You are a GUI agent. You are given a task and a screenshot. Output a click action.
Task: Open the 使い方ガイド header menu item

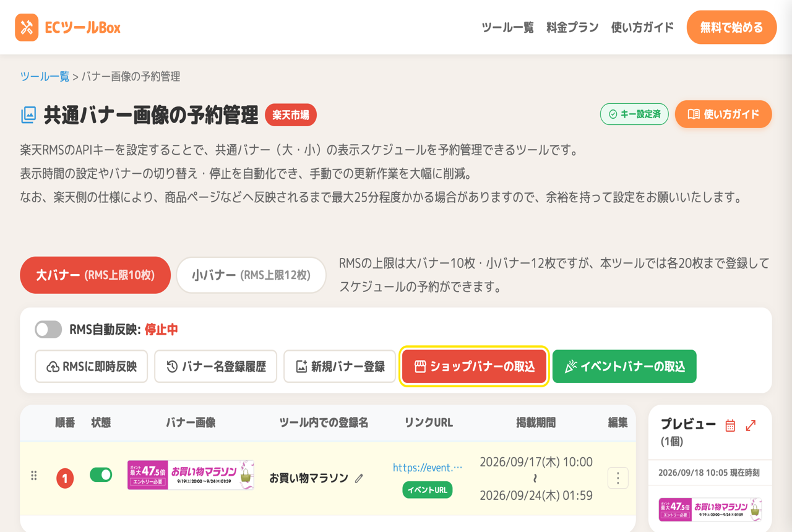pyautogui.click(x=642, y=27)
